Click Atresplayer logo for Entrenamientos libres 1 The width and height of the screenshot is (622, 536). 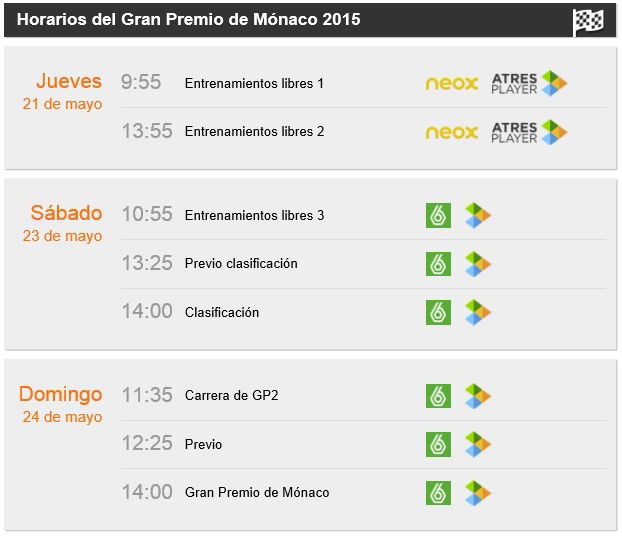click(529, 83)
